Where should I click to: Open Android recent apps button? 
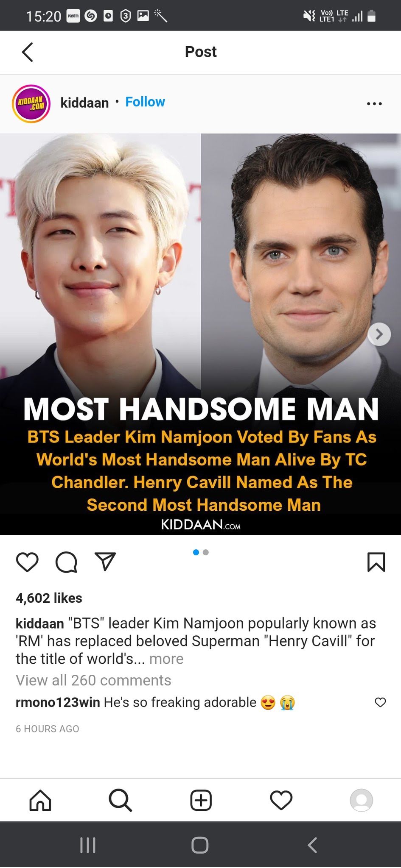point(88,845)
